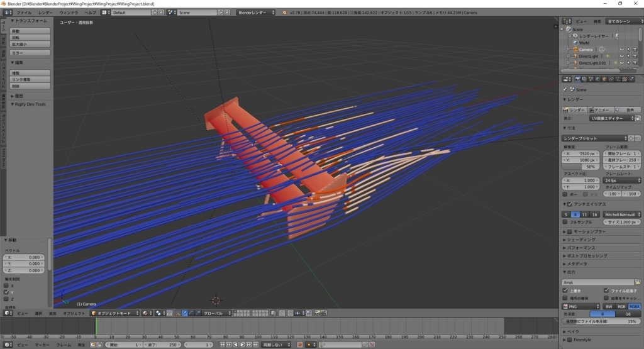
Task: Click the OpenGL render image icon
Action: click(317, 313)
